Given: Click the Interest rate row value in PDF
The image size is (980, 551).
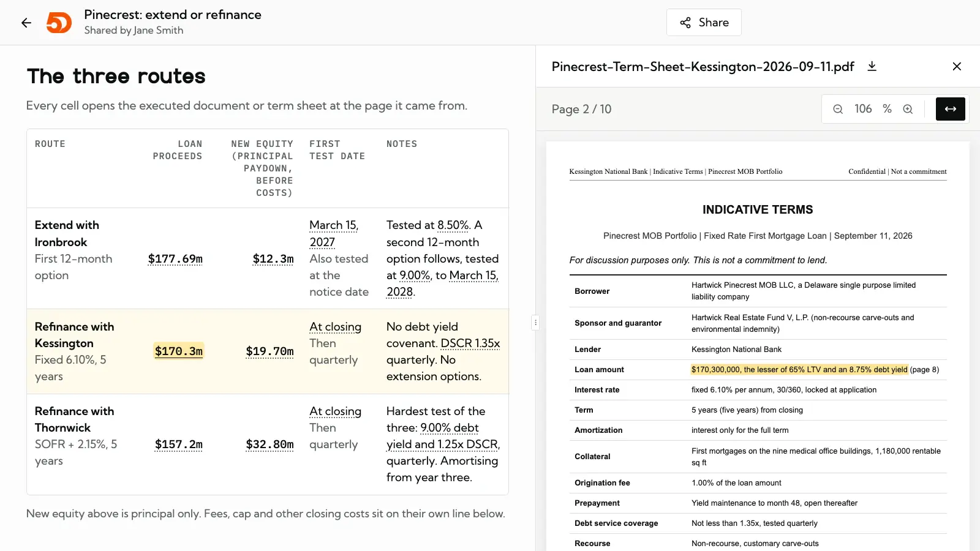Looking at the screenshot, I should coord(784,390).
